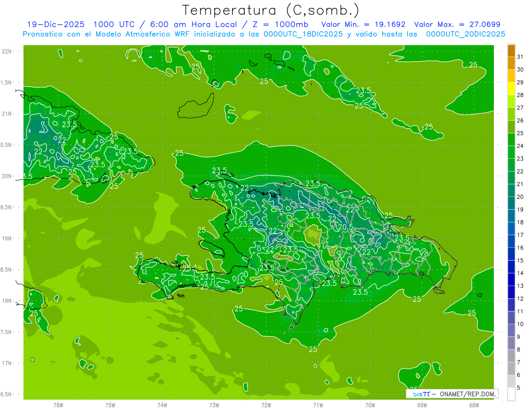Click the "69W" longitude axis label
The width and height of the screenshot is (532, 411).
422,405
